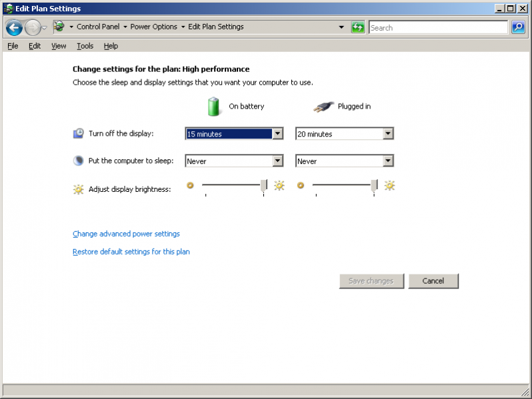
Task: Open the File menu
Action: [x=13, y=46]
